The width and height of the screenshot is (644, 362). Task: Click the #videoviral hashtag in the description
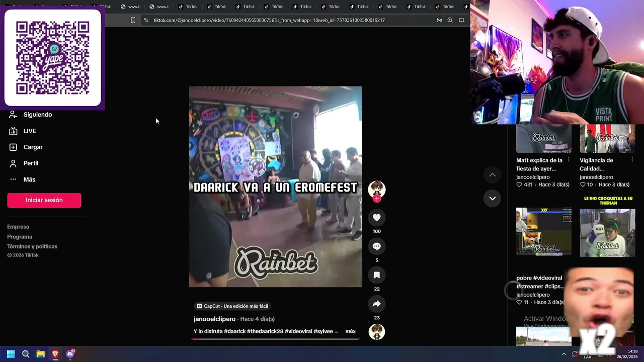[x=298, y=331]
